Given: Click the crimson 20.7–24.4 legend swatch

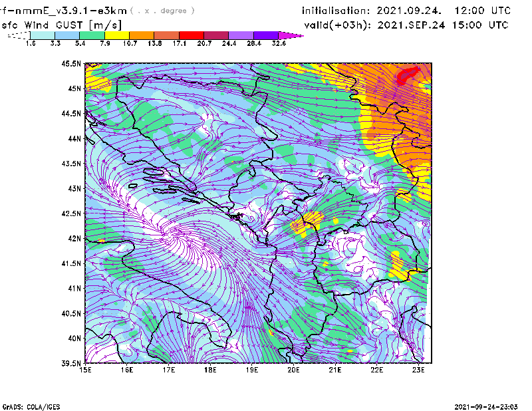Looking at the screenshot, I should pos(216,35).
